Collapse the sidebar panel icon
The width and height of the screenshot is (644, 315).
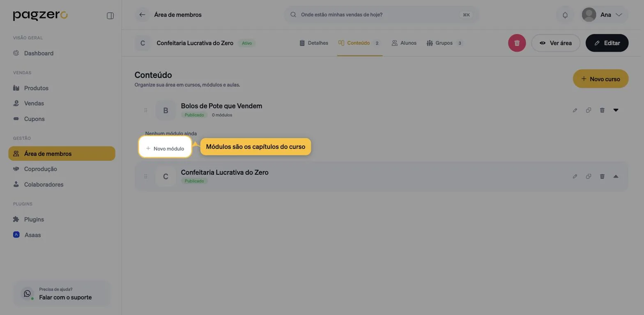click(x=110, y=16)
